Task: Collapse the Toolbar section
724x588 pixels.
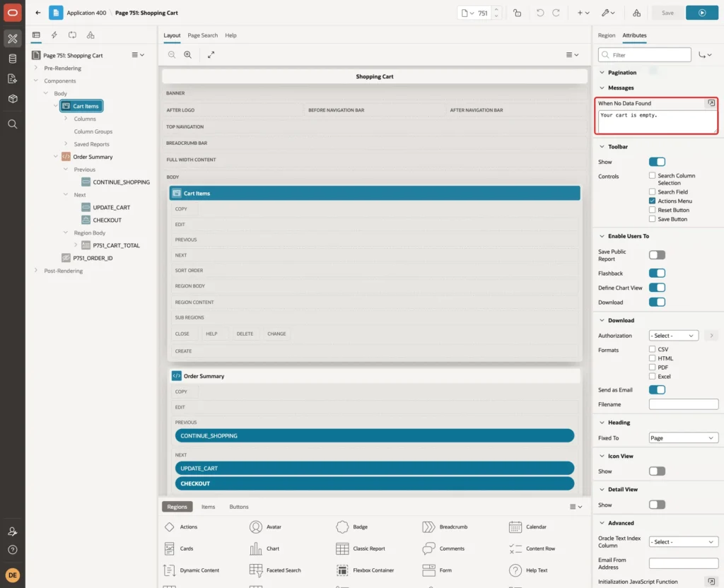Action: pos(602,147)
